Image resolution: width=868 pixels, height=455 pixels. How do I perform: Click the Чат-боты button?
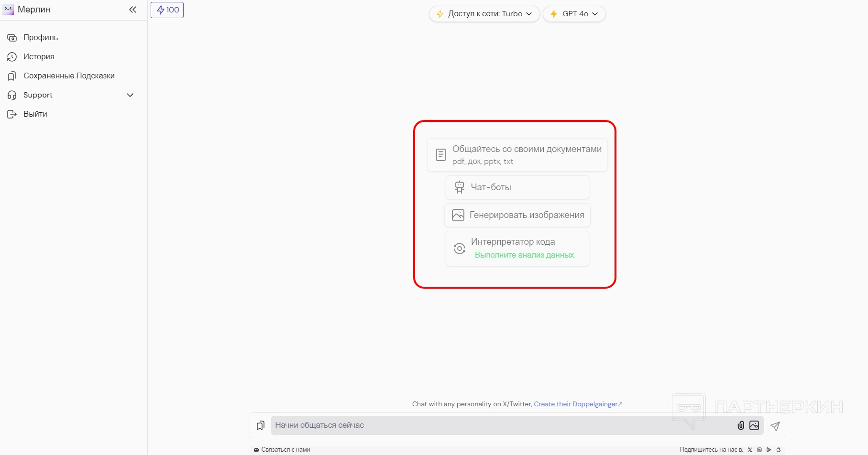click(517, 187)
